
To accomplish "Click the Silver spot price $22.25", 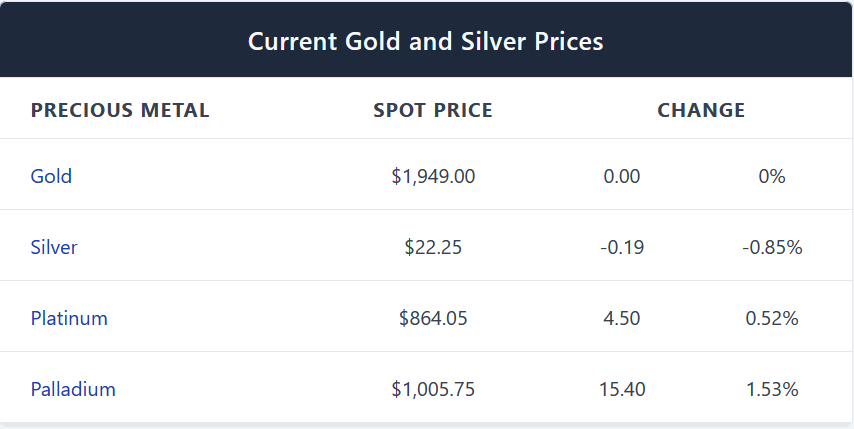I will [433, 247].
